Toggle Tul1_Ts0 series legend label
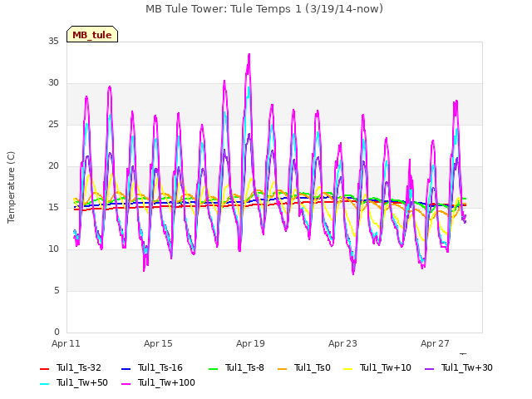 (x=313, y=367)
